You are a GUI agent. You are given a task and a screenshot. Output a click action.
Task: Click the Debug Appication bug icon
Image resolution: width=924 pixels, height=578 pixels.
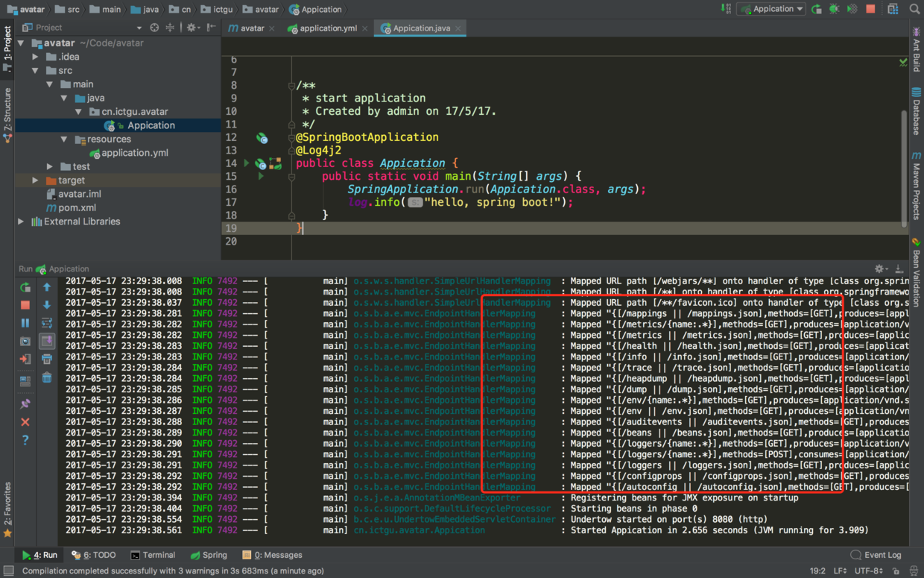tap(834, 9)
